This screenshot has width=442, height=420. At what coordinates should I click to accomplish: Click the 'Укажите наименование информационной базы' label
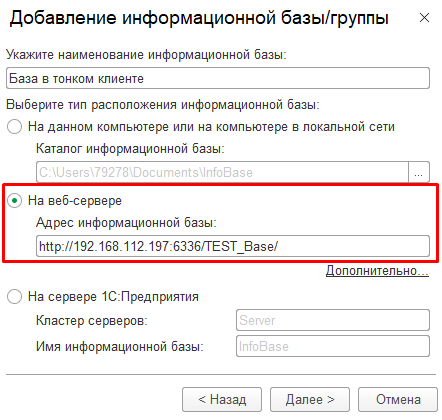click(x=146, y=55)
